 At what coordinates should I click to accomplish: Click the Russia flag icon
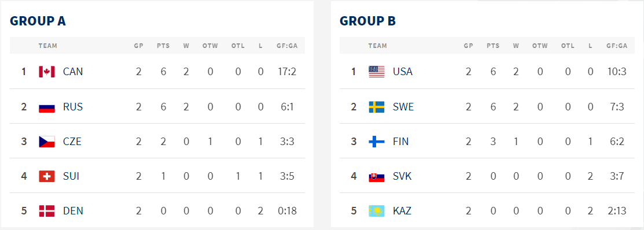[x=47, y=107]
